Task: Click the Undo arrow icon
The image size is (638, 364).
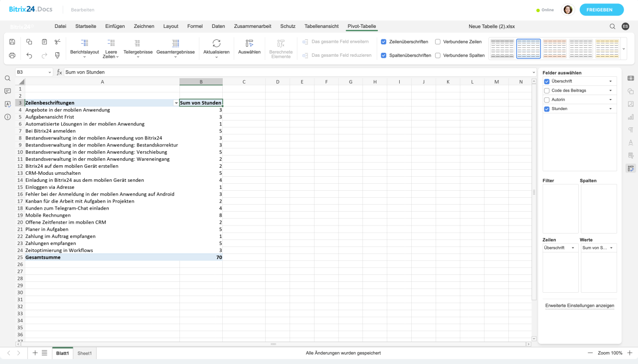Action: click(29, 55)
